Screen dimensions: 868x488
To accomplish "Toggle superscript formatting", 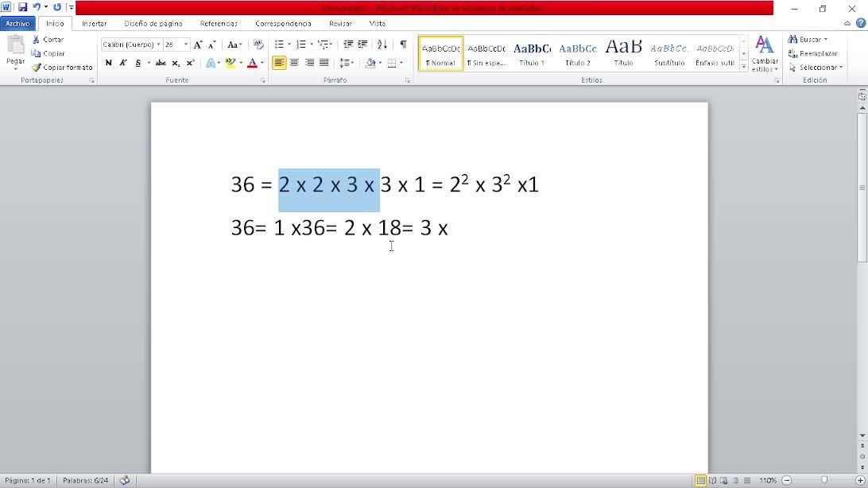I will pos(190,63).
